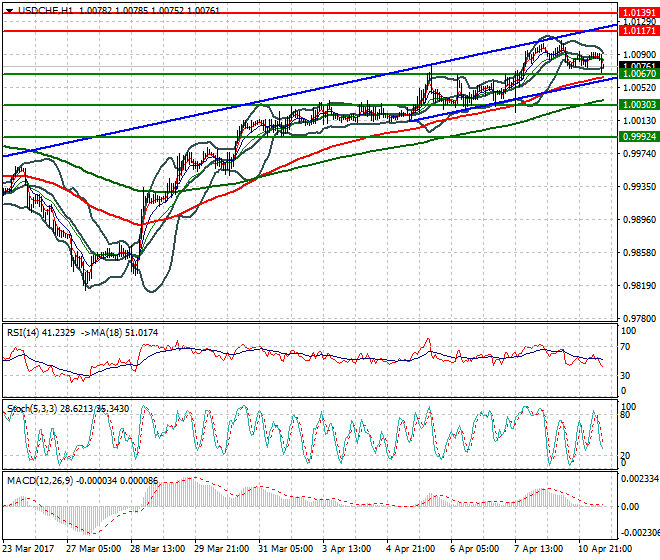Click the 31 Mar 05:00 time label

tap(285, 549)
